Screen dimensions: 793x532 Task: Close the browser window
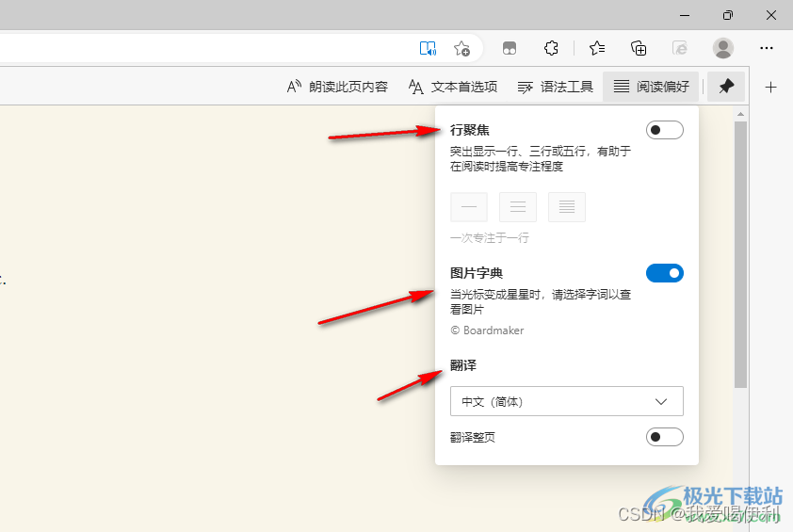tap(771, 15)
